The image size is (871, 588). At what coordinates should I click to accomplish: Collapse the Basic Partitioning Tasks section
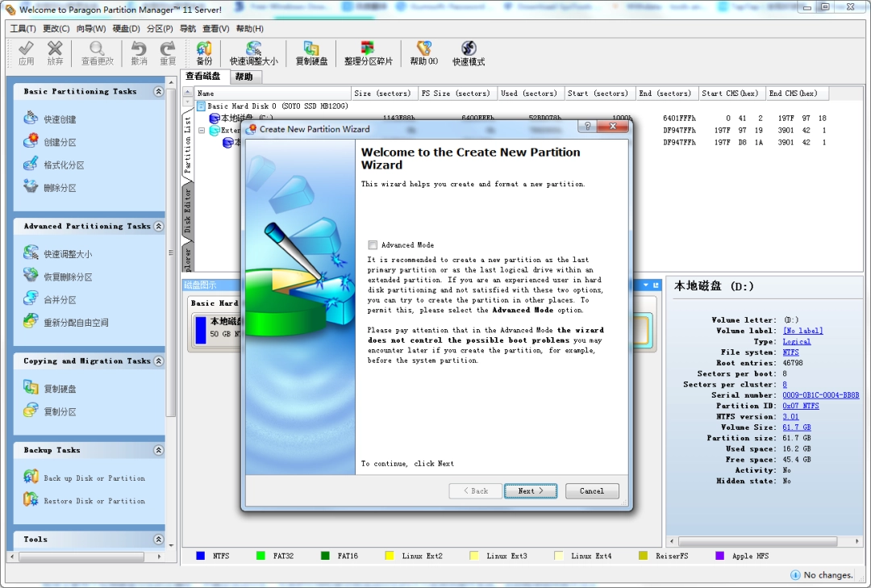click(x=158, y=92)
